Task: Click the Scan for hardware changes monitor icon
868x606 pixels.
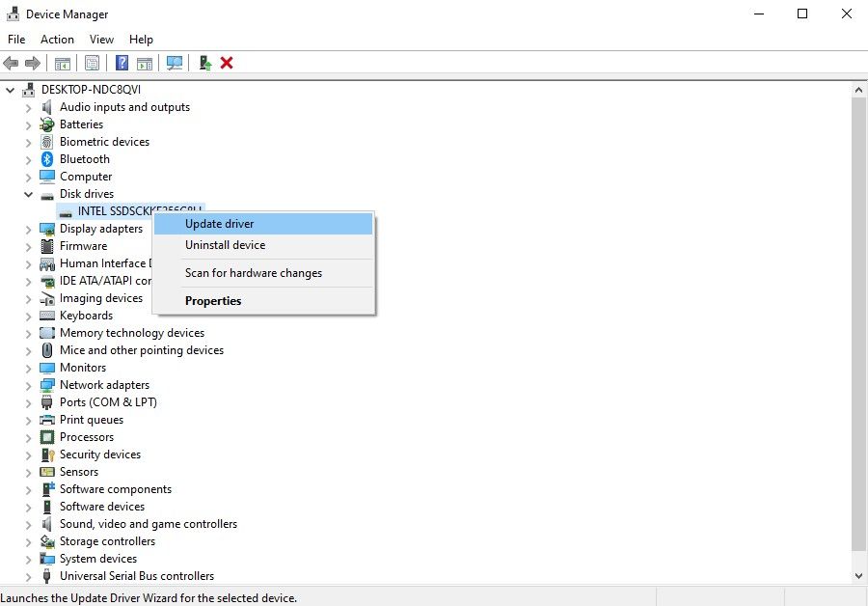Action: point(175,63)
